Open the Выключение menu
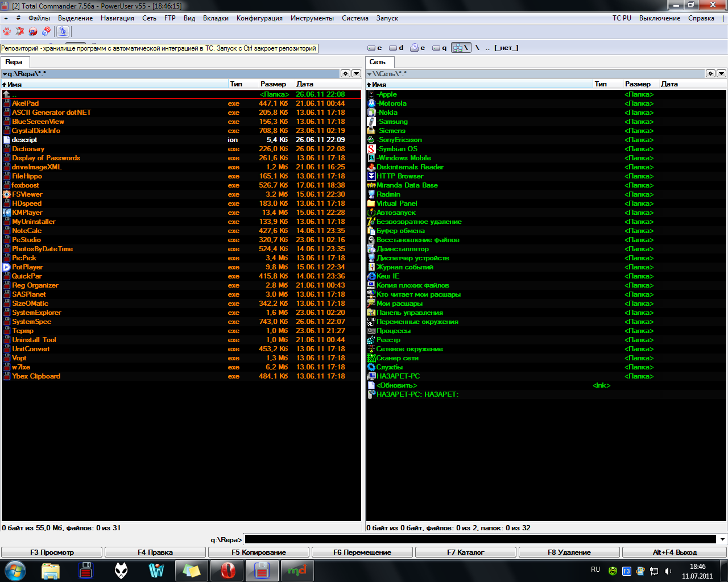728x582 pixels. (660, 18)
